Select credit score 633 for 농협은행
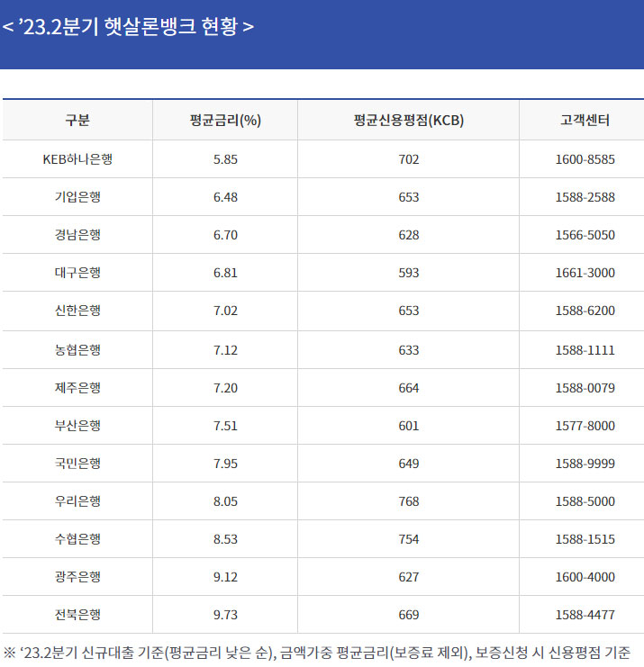The height and width of the screenshot is (667, 644). (x=409, y=350)
